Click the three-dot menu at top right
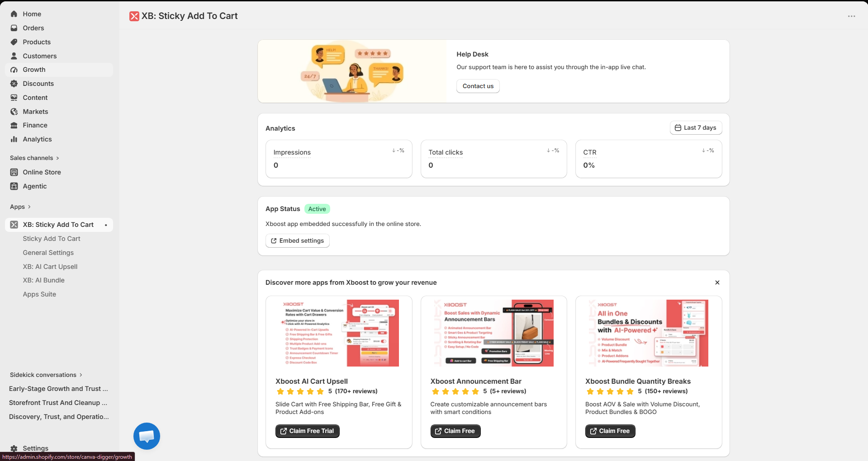Viewport: 868px width, 461px height. [x=851, y=16]
